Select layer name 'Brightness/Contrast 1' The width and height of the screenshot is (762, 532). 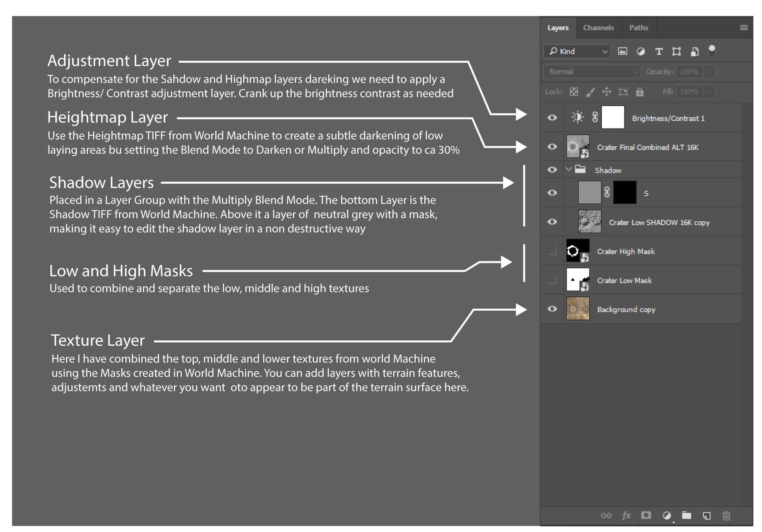668,118
